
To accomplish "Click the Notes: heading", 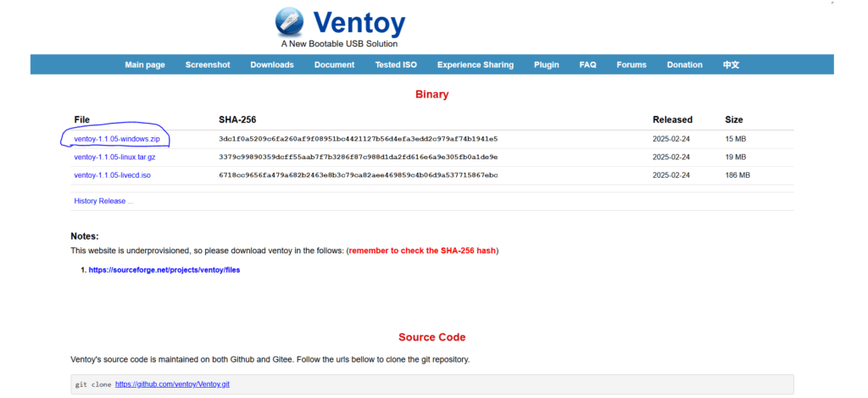I will pos(85,236).
